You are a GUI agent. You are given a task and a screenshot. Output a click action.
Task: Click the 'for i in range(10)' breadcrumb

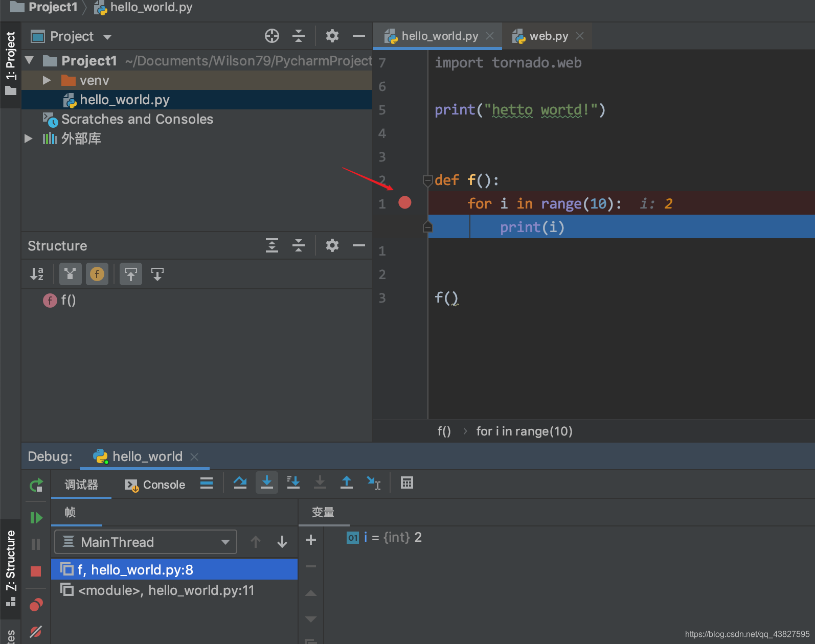[x=524, y=431]
